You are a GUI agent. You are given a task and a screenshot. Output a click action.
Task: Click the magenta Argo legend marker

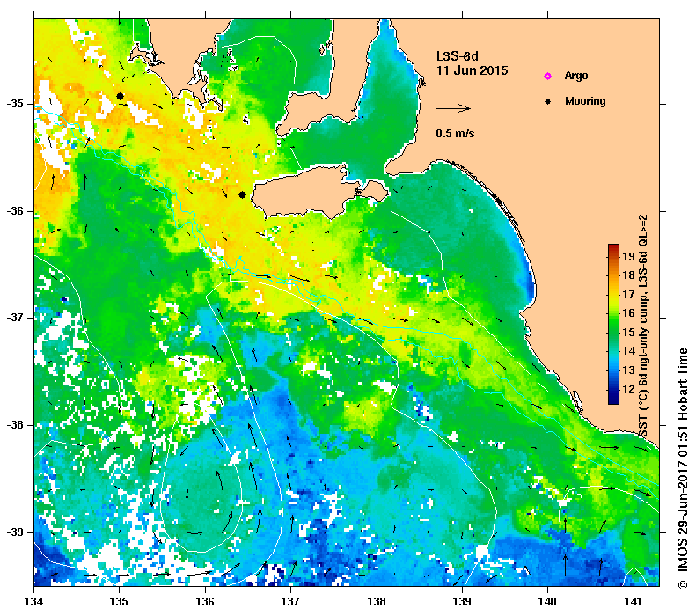coord(548,77)
